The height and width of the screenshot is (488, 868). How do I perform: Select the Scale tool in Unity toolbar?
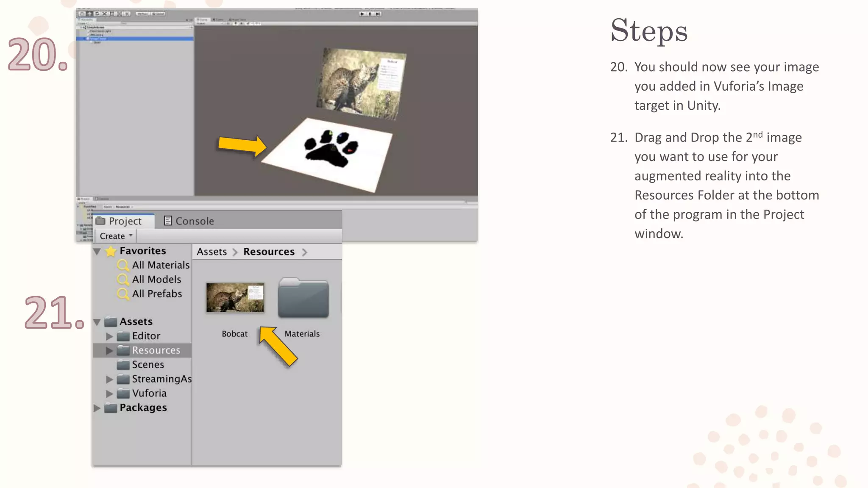[104, 14]
